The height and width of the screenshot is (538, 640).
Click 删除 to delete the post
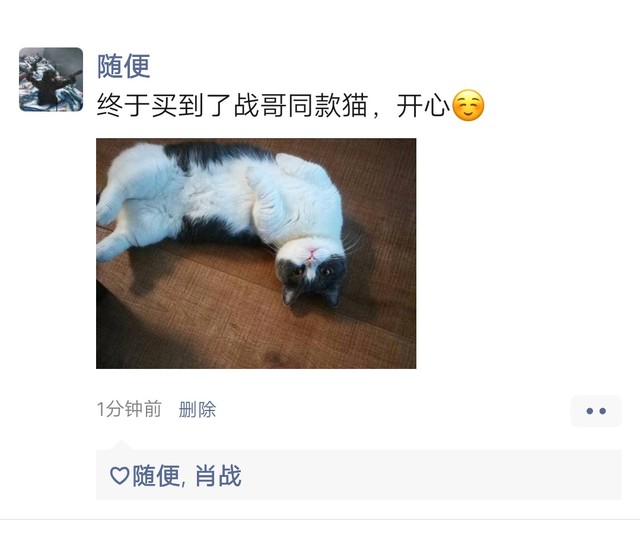197,409
